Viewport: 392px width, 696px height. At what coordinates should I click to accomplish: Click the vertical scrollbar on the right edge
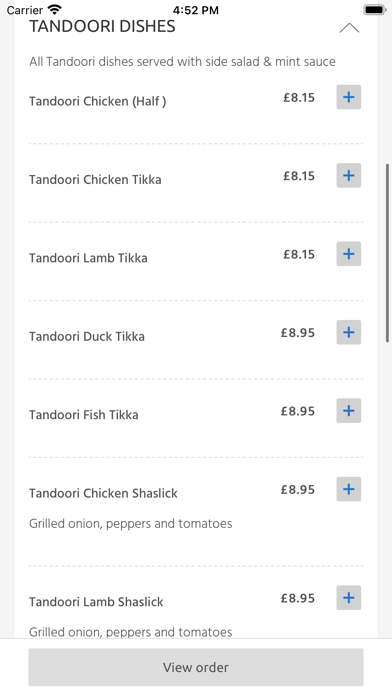[x=388, y=253]
